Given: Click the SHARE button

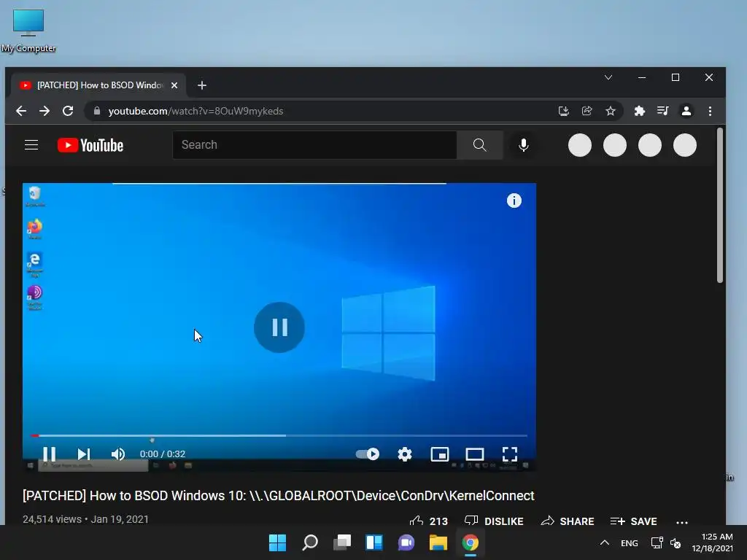Looking at the screenshot, I should 568,521.
